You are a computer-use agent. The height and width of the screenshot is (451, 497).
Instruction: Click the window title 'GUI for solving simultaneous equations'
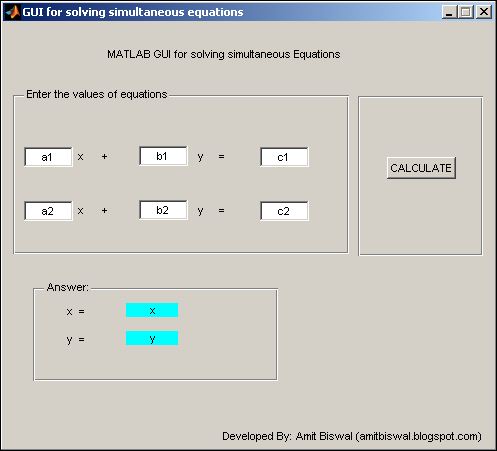(x=133, y=12)
